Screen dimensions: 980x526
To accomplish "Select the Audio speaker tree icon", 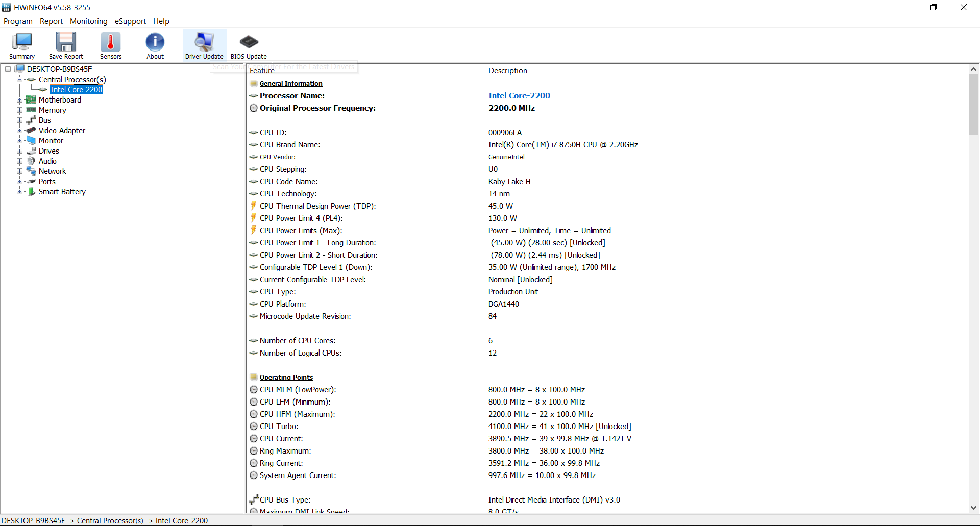I will [x=31, y=161].
